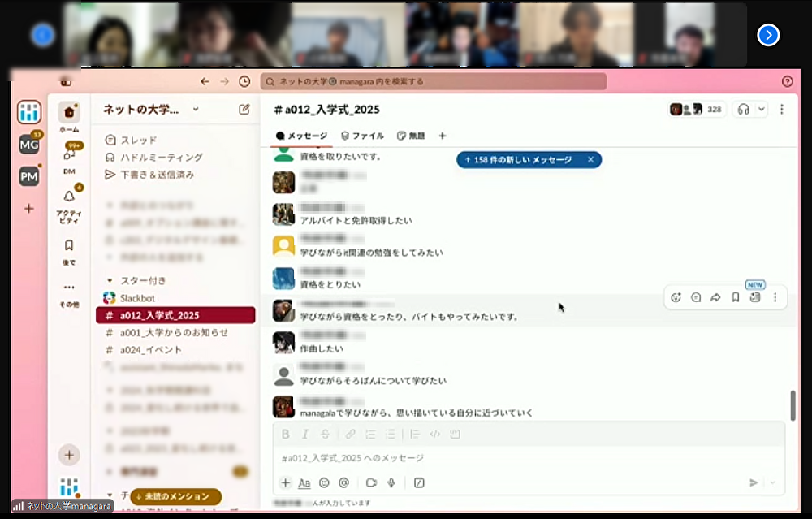Go forward with the history forward arrow

[x=224, y=81]
